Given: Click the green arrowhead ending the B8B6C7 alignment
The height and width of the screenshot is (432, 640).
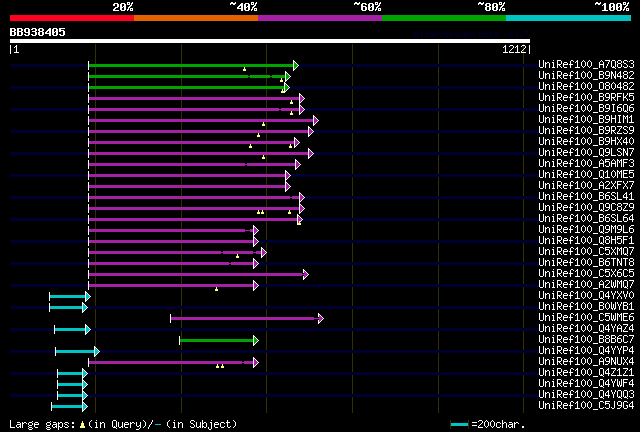Looking at the screenshot, I should point(256,341).
